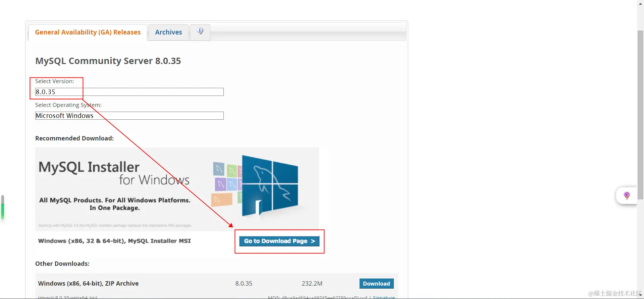Switch to the Archives tab
644x299 pixels.
(x=168, y=32)
